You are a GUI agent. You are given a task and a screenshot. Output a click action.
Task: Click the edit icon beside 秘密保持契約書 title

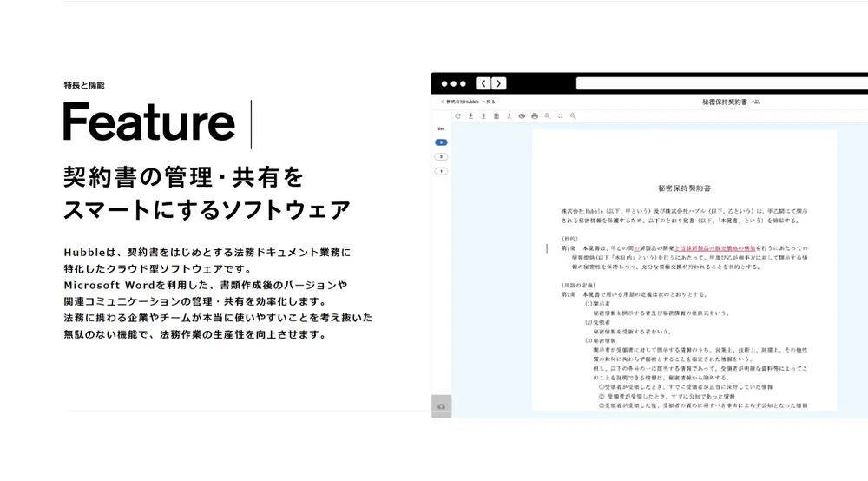click(x=756, y=102)
